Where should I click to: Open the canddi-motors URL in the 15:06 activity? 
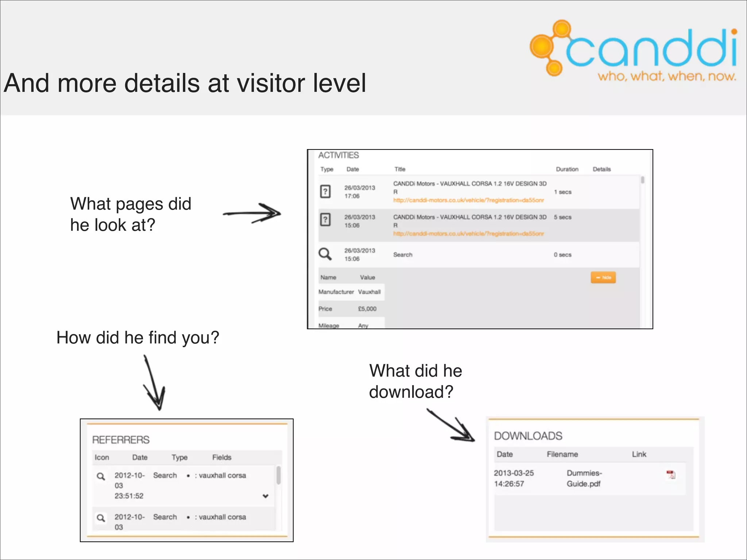click(468, 234)
